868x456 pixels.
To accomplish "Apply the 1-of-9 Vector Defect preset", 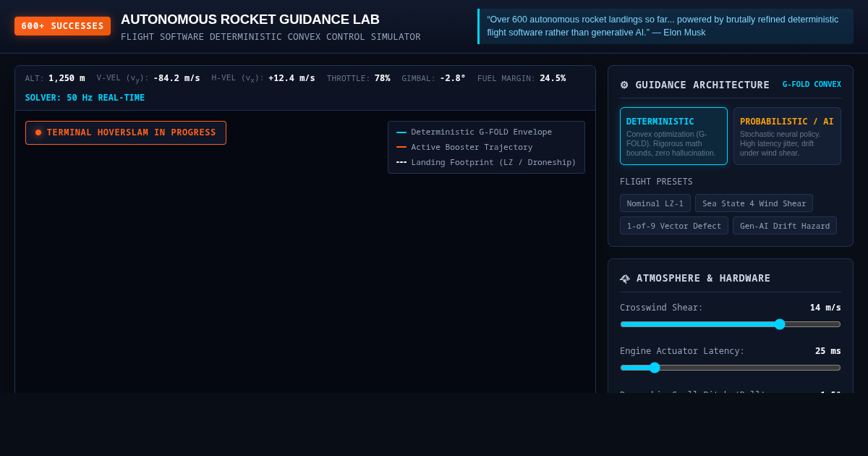I will [x=674, y=226].
